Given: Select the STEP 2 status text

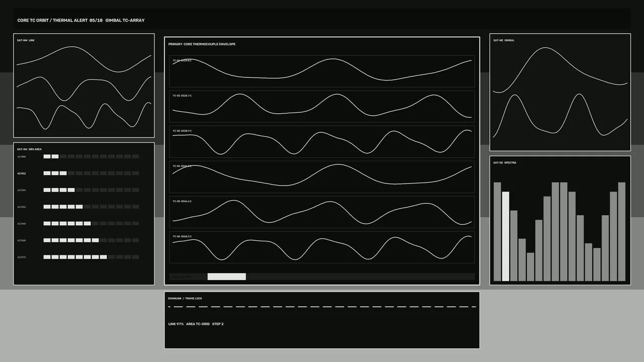Looking at the screenshot, I should pyautogui.click(x=218, y=324).
